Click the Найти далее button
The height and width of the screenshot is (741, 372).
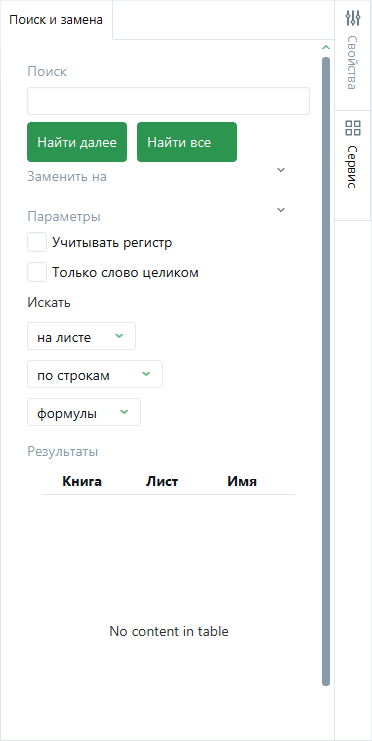coord(77,142)
